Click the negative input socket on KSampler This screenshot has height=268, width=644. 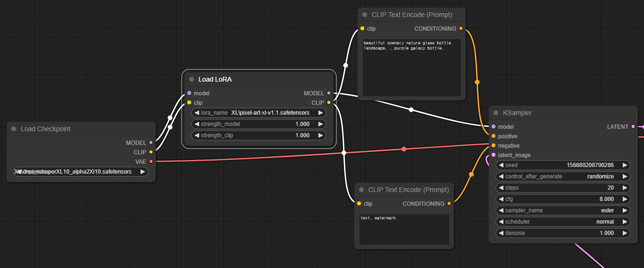493,146
